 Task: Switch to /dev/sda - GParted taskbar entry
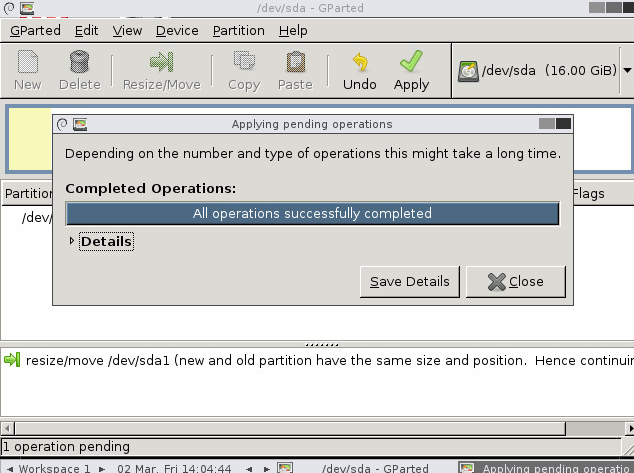click(366, 468)
